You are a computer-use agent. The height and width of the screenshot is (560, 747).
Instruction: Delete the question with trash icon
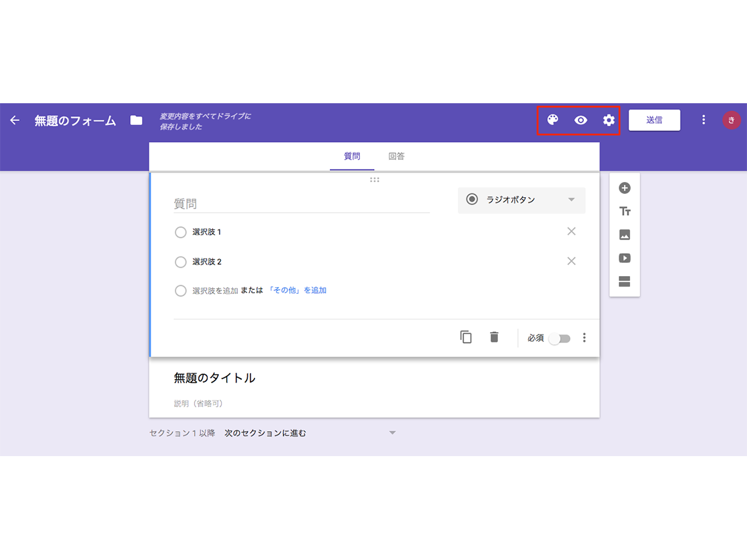(x=494, y=337)
